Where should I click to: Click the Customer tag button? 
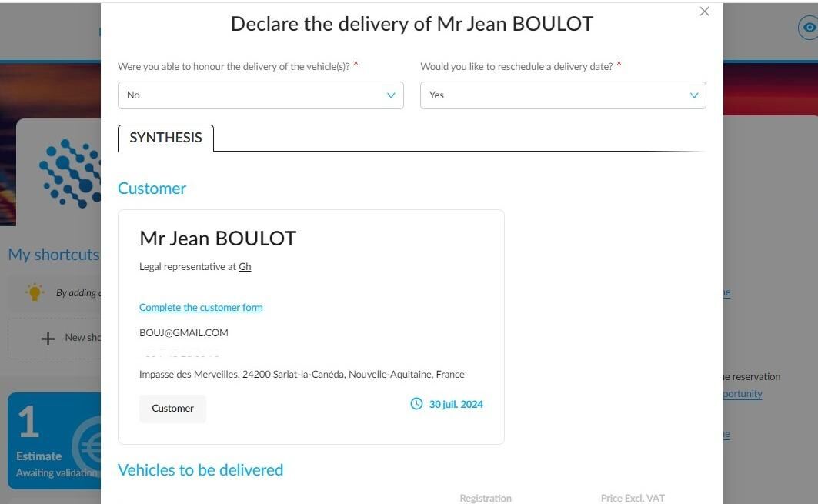coord(172,408)
